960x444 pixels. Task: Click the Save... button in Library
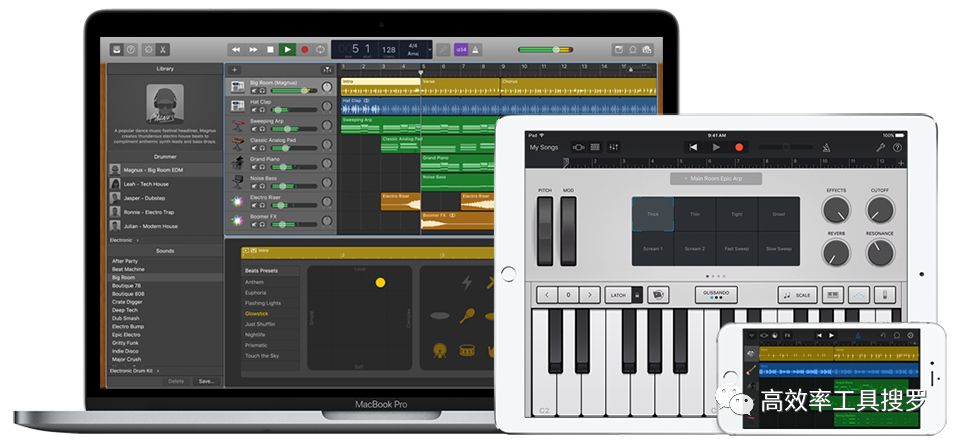(206, 381)
